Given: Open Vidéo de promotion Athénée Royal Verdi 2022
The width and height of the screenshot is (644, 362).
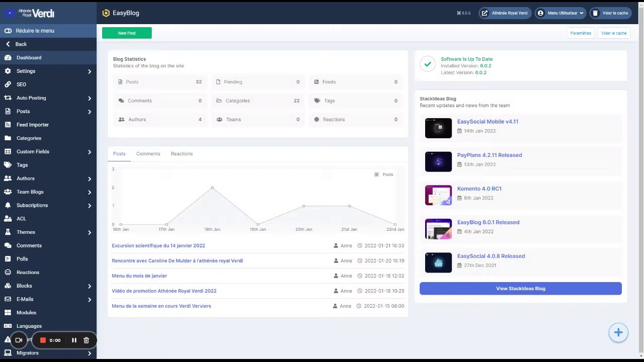Looking at the screenshot, I should [x=164, y=291].
